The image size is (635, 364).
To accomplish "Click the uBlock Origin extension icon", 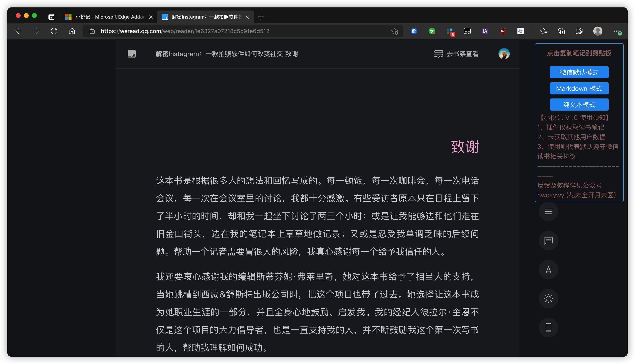I will 503,31.
